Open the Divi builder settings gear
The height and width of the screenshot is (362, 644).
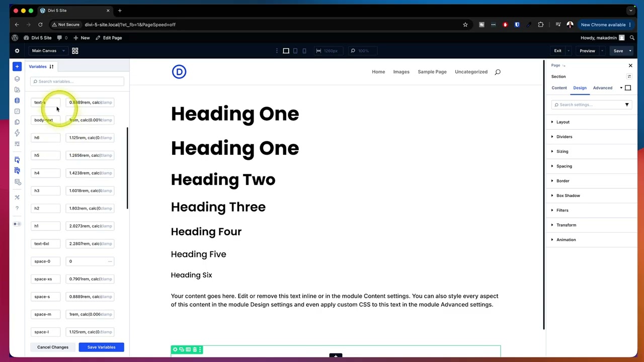click(x=17, y=51)
